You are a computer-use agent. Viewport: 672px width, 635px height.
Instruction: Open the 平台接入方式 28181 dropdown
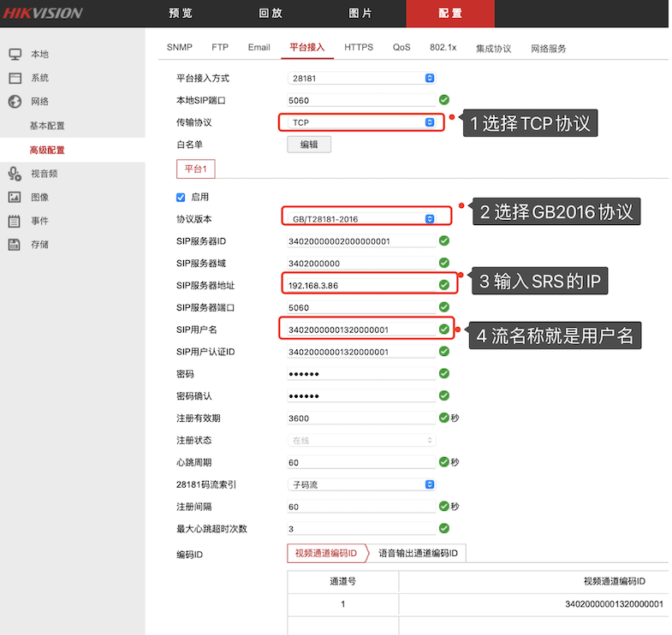pos(362,78)
